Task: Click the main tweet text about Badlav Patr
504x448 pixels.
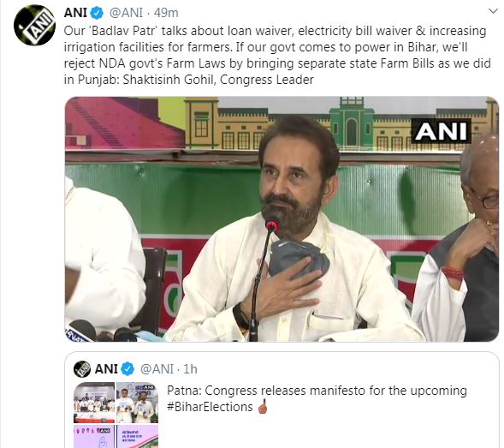Action: click(x=277, y=55)
